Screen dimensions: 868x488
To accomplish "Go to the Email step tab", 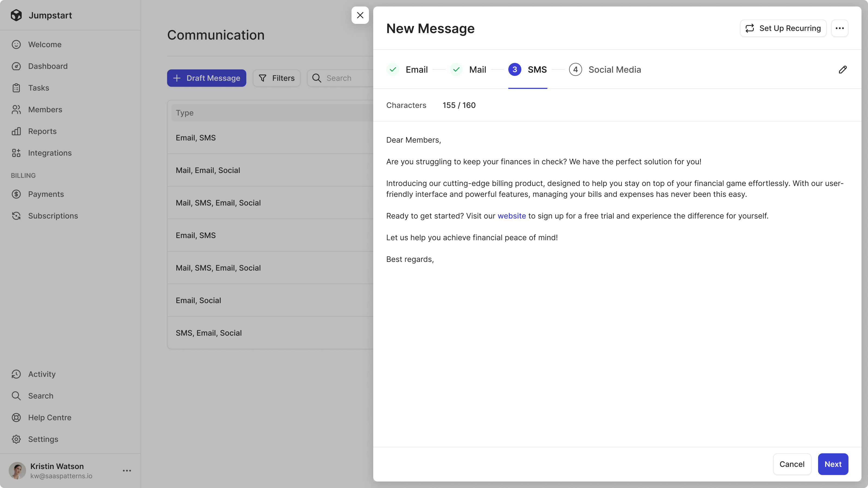I will coord(407,69).
